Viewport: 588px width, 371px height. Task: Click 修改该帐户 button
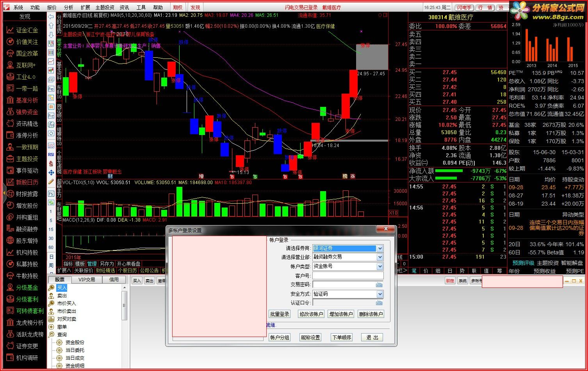[x=311, y=314]
